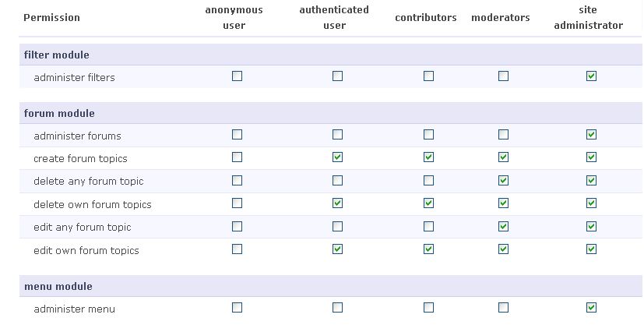Enable edit any forum topic for authenticated user
This screenshot has height=332, width=644.
click(x=337, y=227)
